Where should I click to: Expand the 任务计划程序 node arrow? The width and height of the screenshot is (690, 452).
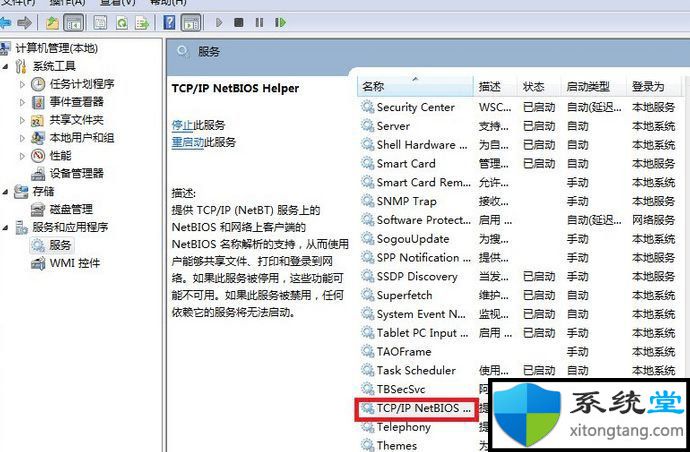[22, 84]
